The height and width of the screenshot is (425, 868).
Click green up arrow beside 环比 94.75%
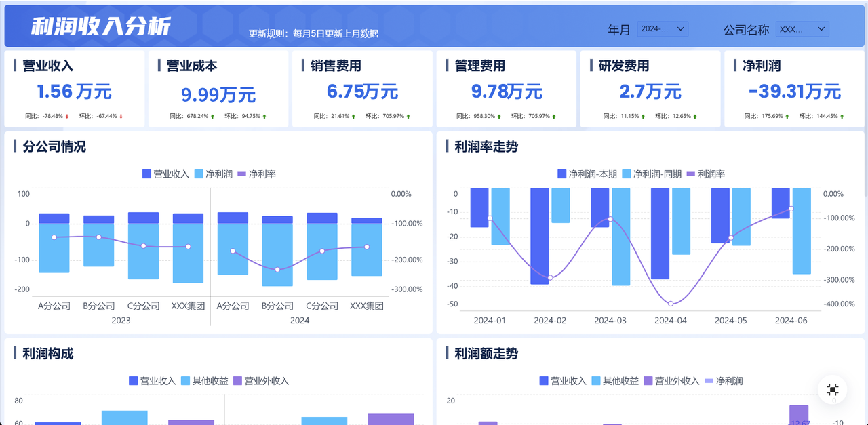(x=264, y=117)
